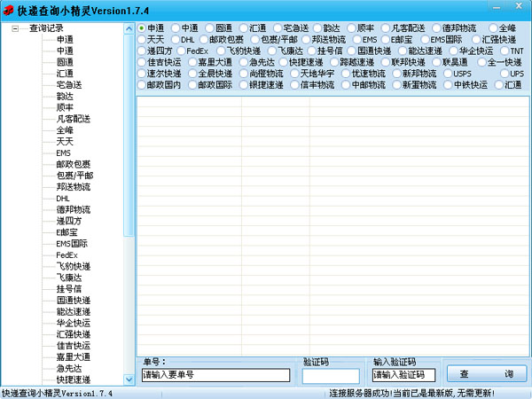
Task: Choose 跨越速递 radio option
Action: pos(334,62)
